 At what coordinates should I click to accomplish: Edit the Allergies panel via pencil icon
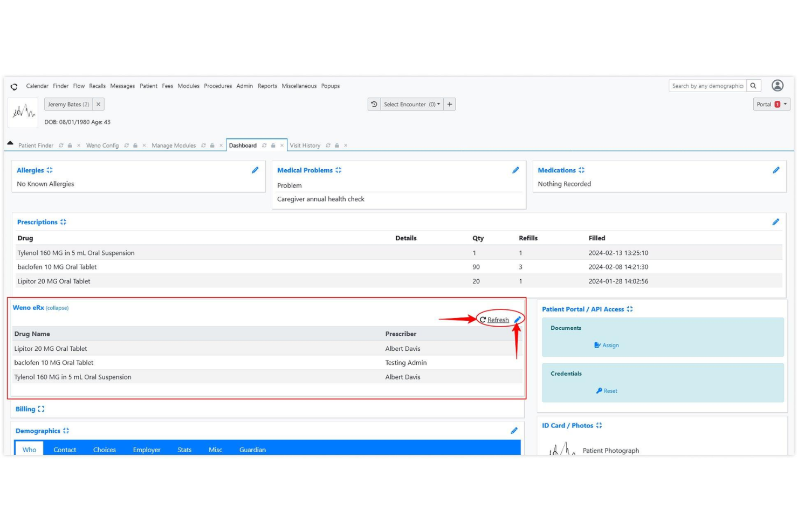pyautogui.click(x=255, y=170)
